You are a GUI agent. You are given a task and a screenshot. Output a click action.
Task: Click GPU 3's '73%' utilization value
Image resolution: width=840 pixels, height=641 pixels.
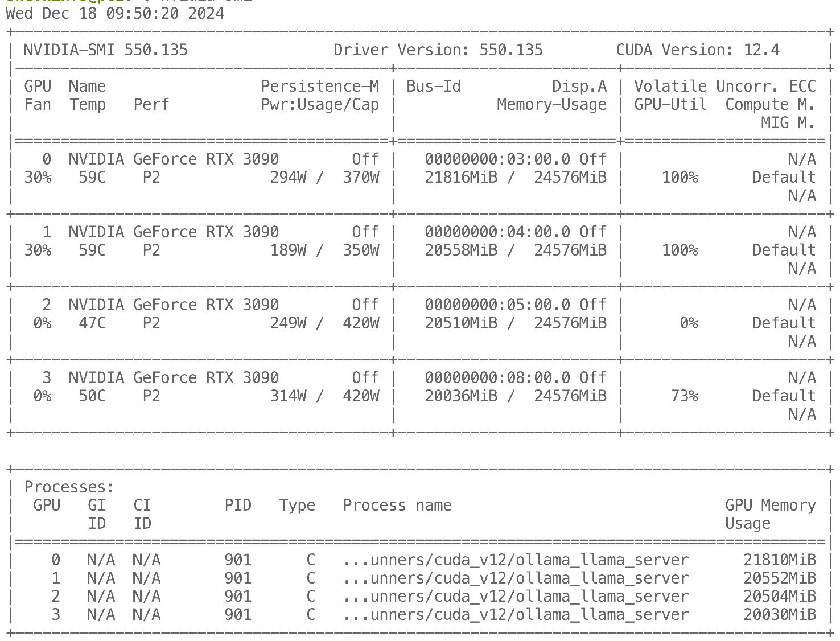[x=683, y=396]
